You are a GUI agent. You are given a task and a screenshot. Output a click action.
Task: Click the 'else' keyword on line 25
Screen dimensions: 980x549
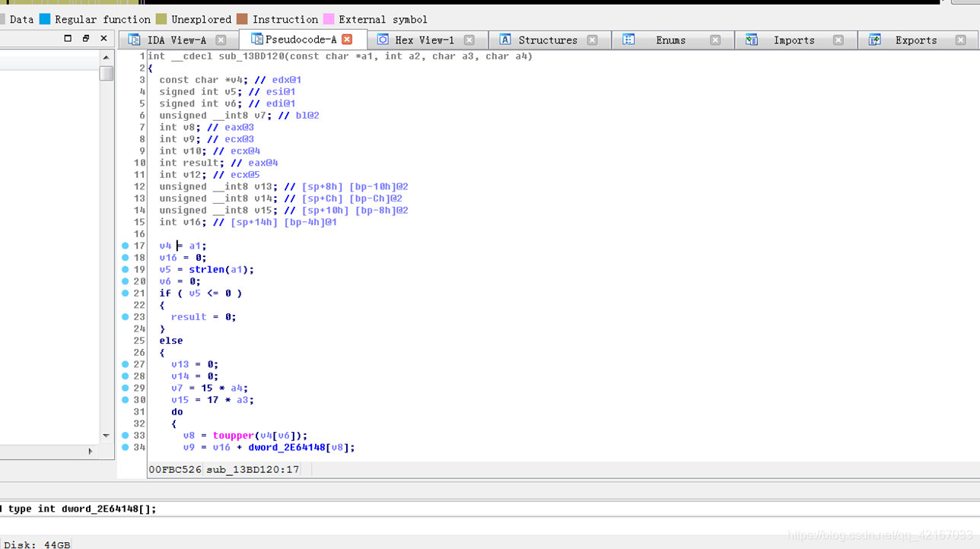[x=171, y=341]
